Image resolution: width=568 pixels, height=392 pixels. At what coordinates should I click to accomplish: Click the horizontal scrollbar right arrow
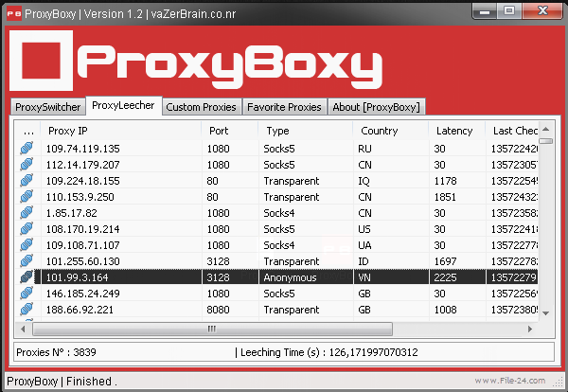point(530,329)
